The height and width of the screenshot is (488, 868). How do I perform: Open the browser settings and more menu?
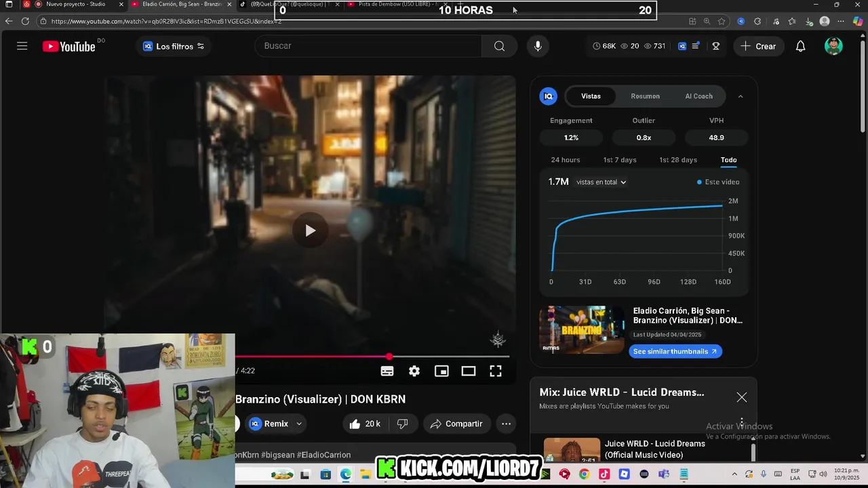[842, 21]
